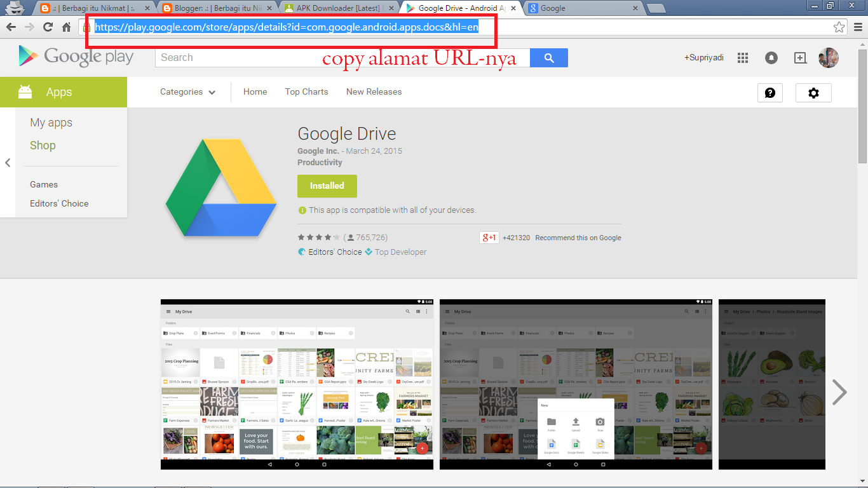This screenshot has width=868, height=488.
Task: Open the Productivity category link
Action: [320, 163]
